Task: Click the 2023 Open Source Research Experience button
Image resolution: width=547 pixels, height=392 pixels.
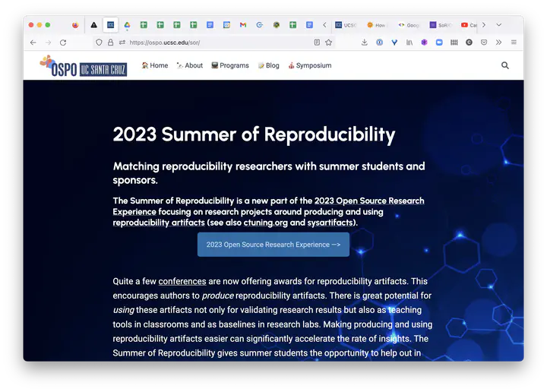Action: pyautogui.click(x=273, y=245)
